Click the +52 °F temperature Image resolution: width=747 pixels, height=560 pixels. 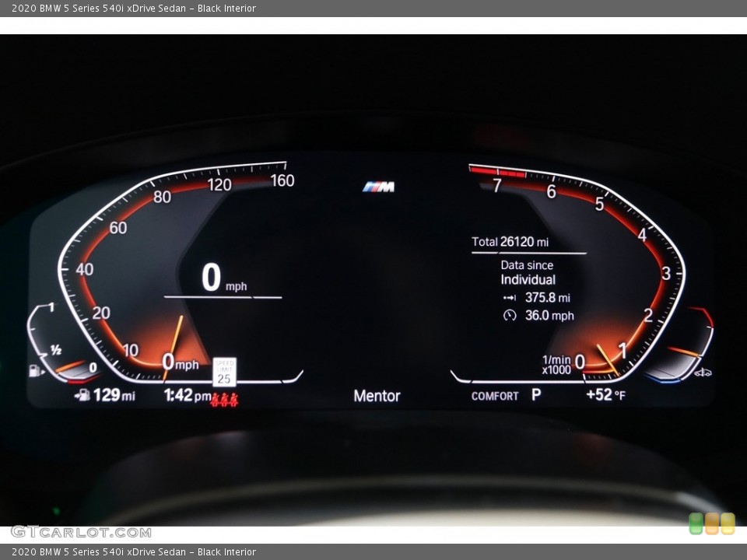[605, 395]
